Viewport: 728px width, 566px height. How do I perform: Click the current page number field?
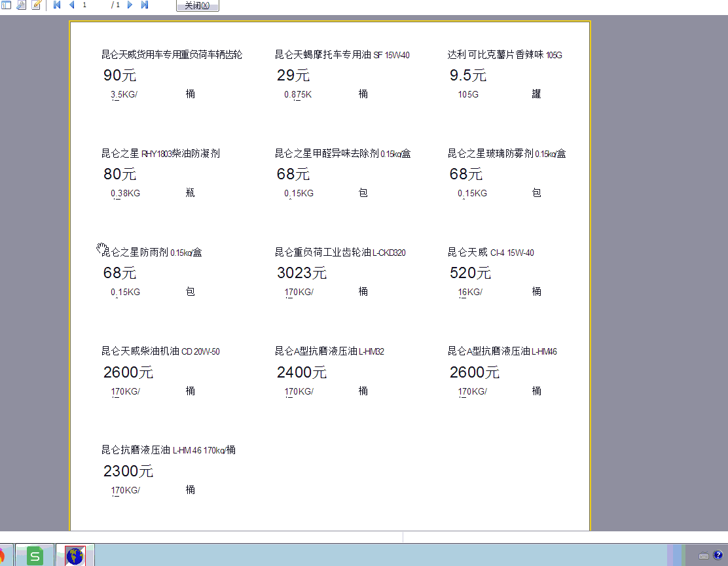pyautogui.click(x=92, y=5)
